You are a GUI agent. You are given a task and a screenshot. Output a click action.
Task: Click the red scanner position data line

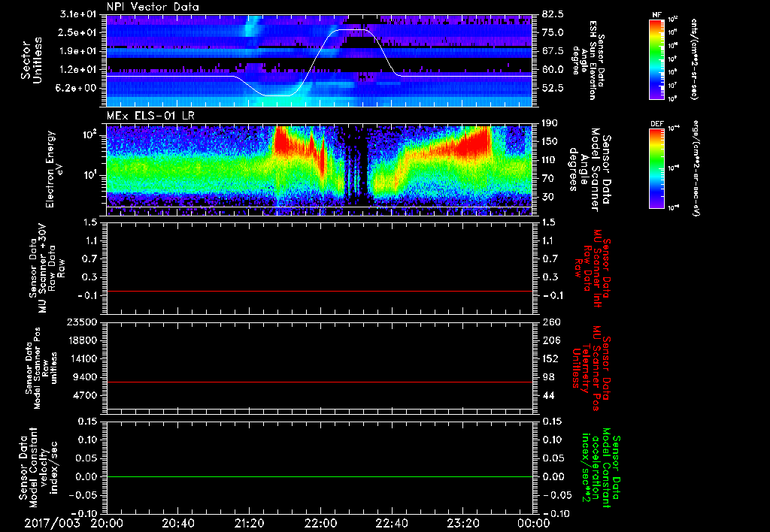(x=319, y=382)
